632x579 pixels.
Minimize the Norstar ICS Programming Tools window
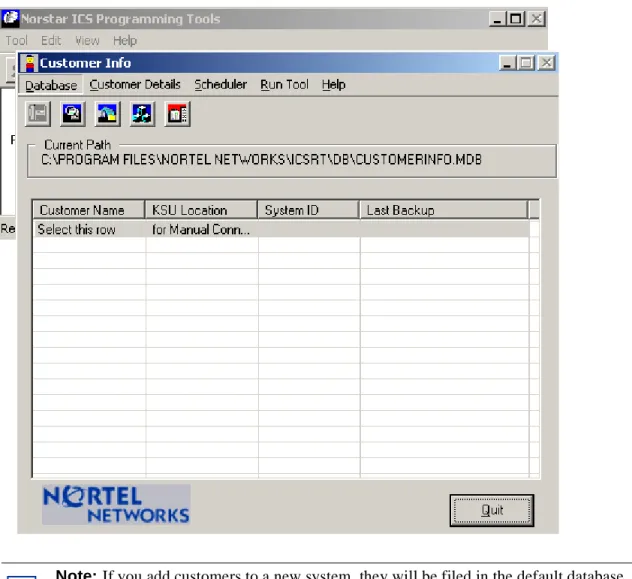[x=497, y=19]
